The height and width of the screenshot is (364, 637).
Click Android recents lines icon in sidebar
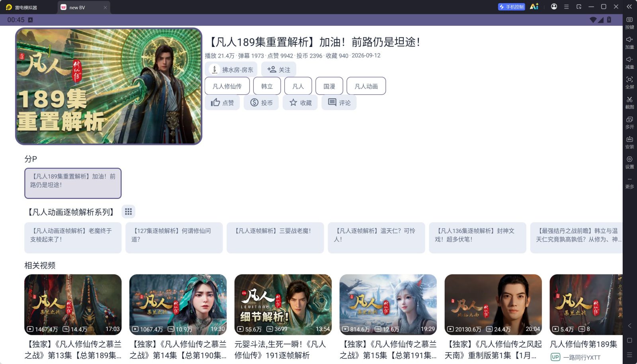click(629, 355)
